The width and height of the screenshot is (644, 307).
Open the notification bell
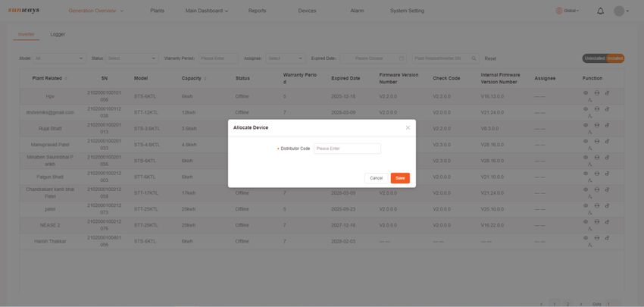click(x=600, y=11)
